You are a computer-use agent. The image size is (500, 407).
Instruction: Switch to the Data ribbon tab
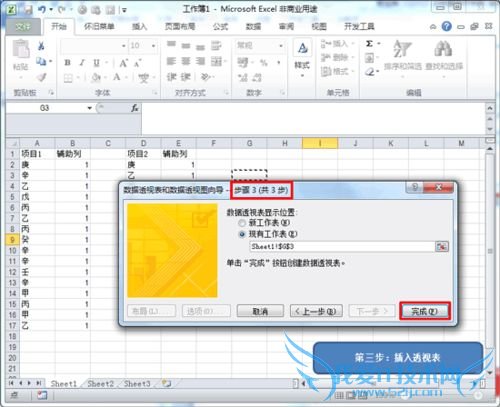(253, 27)
